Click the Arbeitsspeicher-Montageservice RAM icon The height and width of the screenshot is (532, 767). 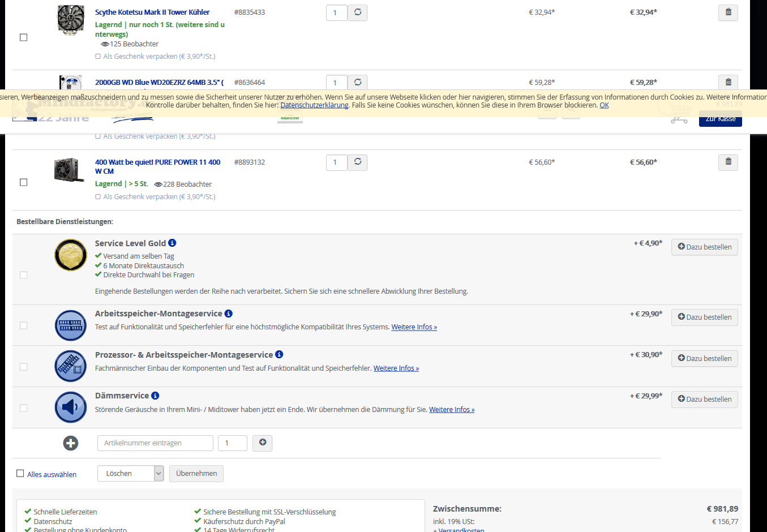point(71,325)
